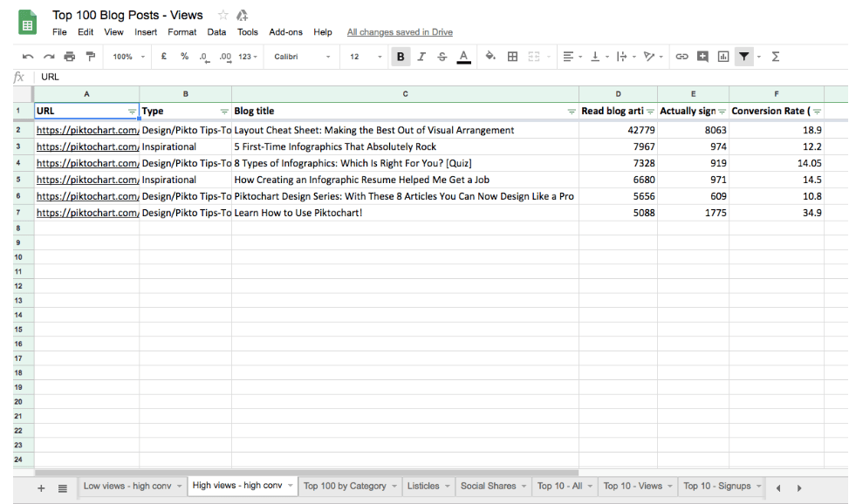
Task: Click the Insert link icon
Action: coord(681,56)
